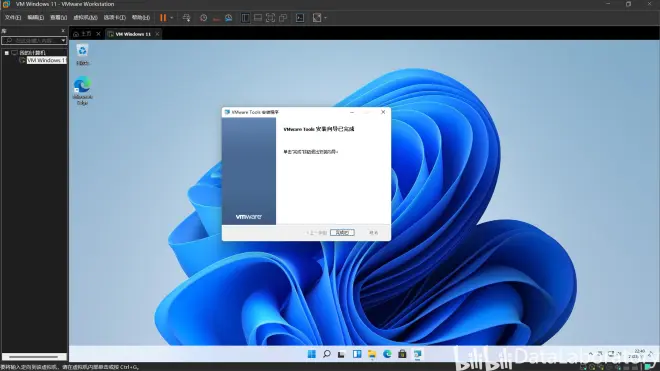This screenshot has width=660, height=371.
Task: Open the Snapshot Manager icon
Action: click(x=229, y=18)
